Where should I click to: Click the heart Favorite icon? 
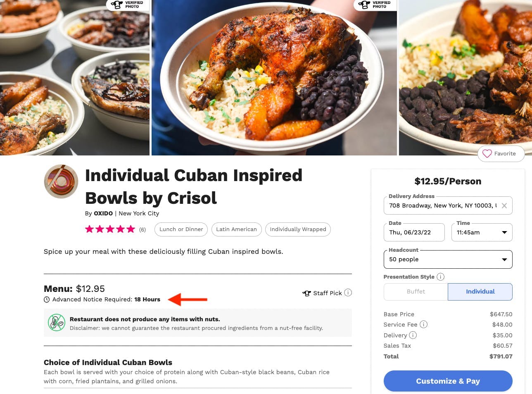(487, 153)
